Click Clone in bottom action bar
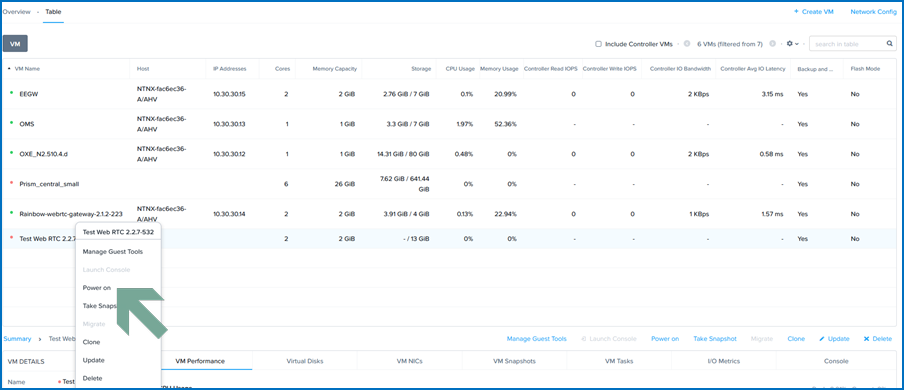 pos(796,339)
